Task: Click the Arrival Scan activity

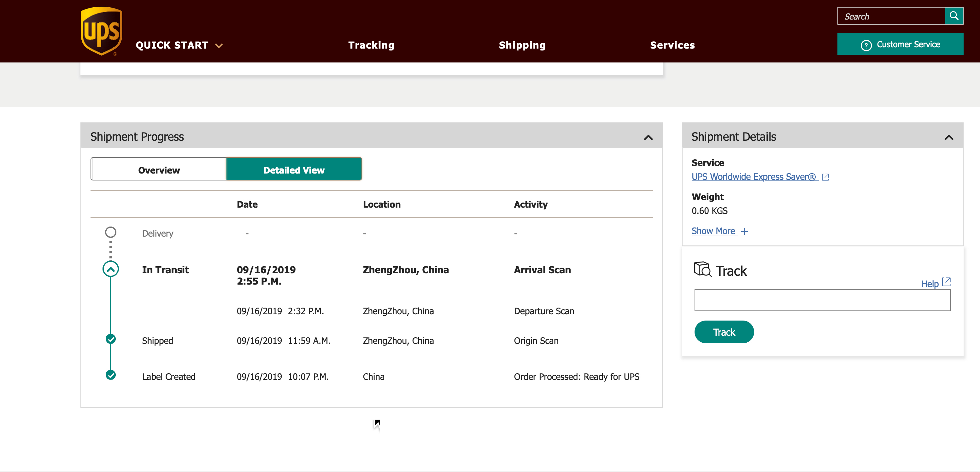Action: click(x=543, y=270)
